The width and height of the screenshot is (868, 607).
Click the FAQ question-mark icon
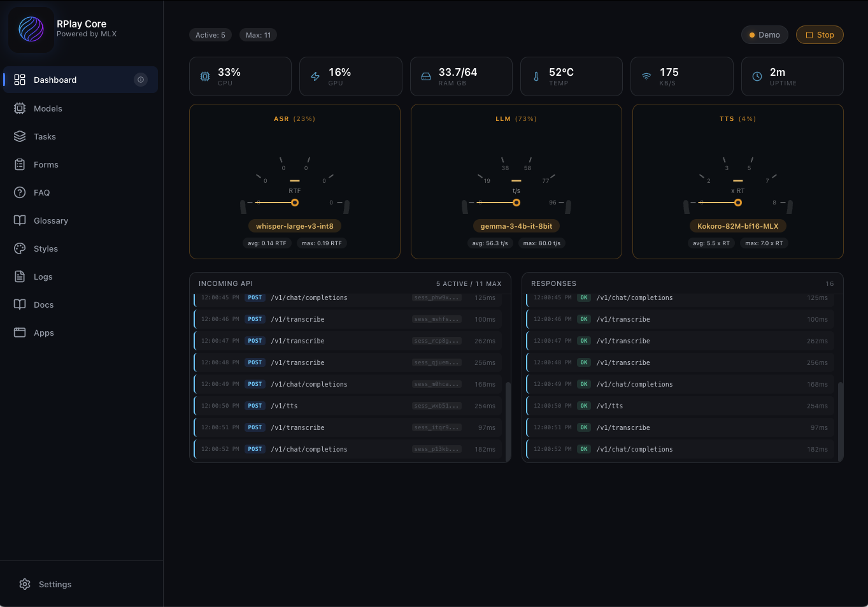tap(19, 192)
